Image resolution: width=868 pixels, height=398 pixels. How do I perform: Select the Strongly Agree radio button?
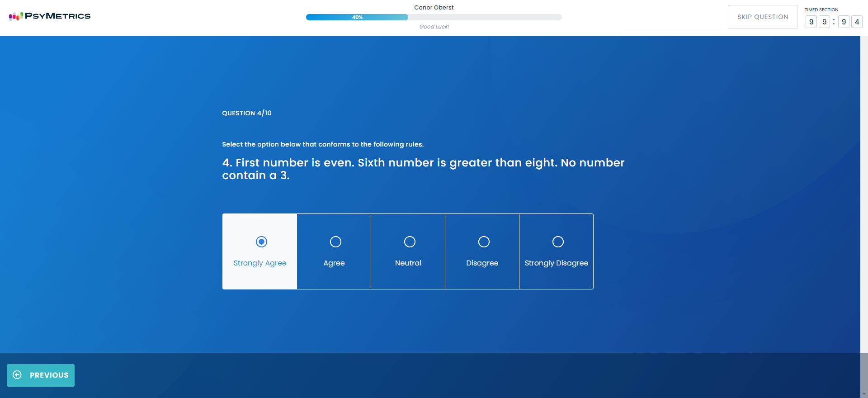pyautogui.click(x=261, y=242)
